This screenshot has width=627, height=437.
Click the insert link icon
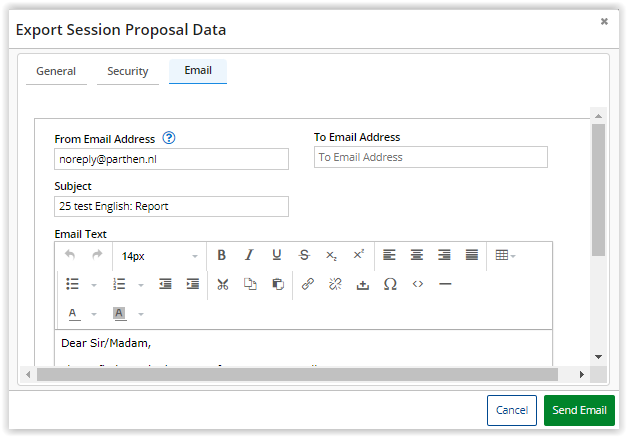click(308, 284)
